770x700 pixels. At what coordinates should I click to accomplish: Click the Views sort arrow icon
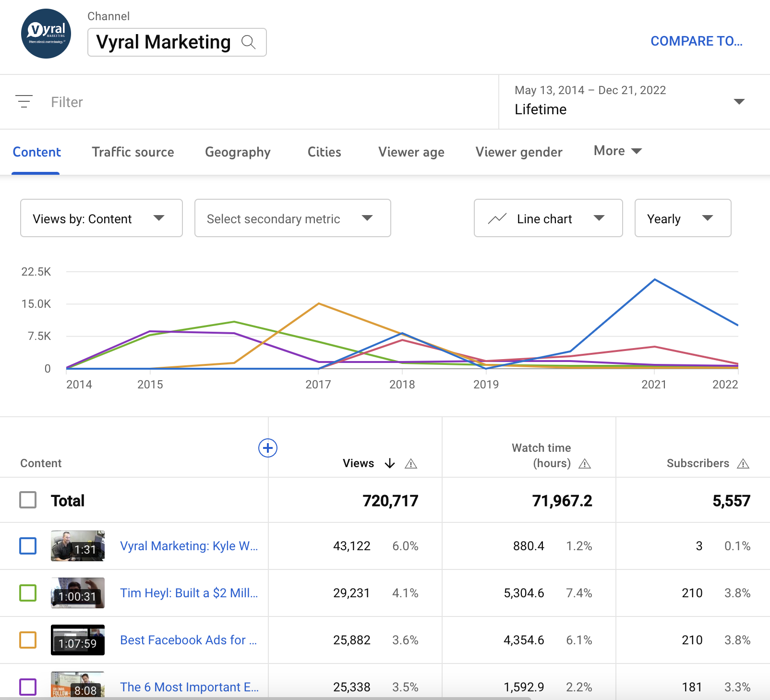click(x=390, y=463)
